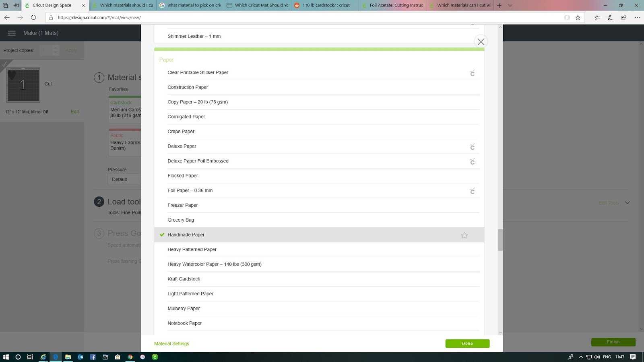Refresh the page with the reload icon
644x362 pixels.
[33, 17]
